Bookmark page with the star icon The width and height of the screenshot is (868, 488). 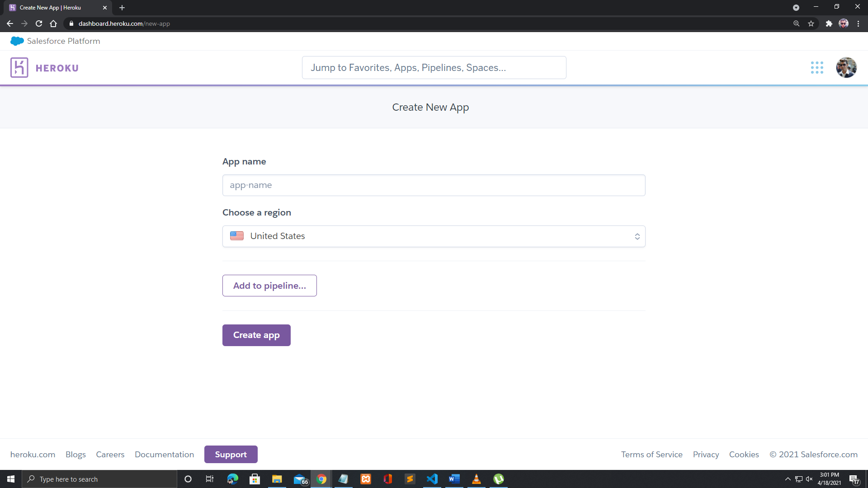[811, 23]
